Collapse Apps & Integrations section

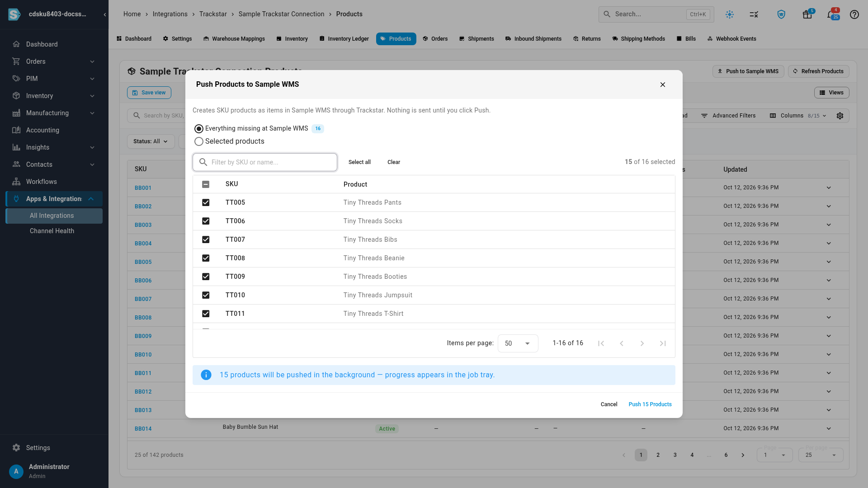tap(91, 199)
